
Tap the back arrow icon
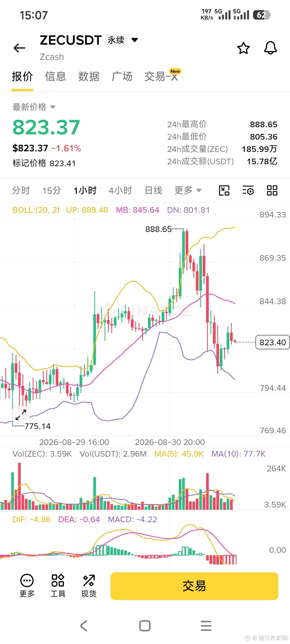(19, 48)
